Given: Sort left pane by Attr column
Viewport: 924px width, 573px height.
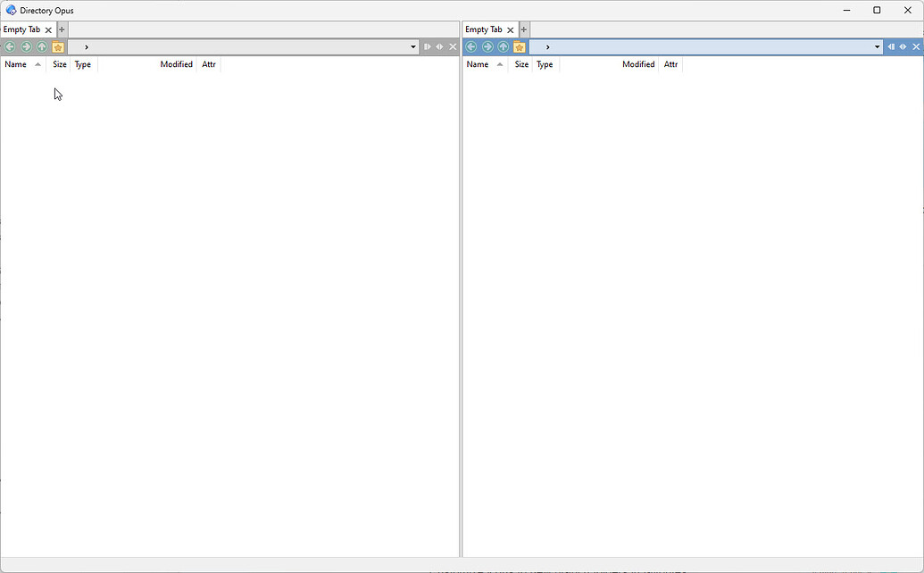Looking at the screenshot, I should pos(209,64).
